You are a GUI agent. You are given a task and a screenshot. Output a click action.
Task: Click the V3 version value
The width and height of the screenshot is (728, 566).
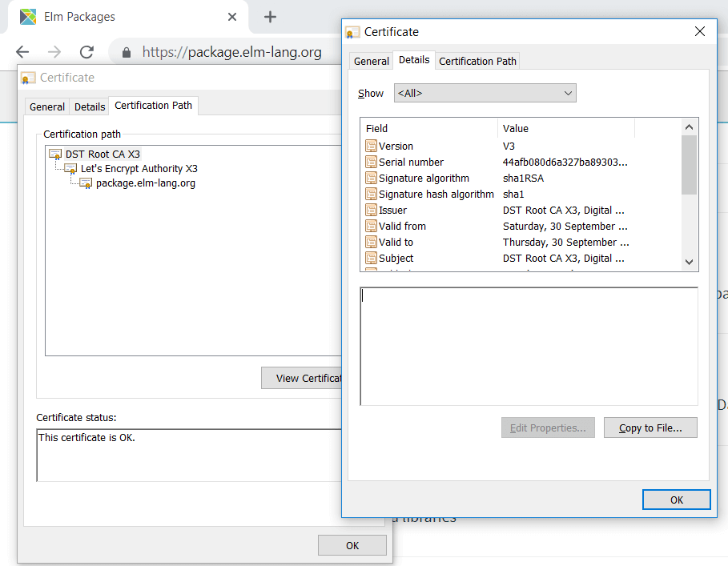pos(509,147)
